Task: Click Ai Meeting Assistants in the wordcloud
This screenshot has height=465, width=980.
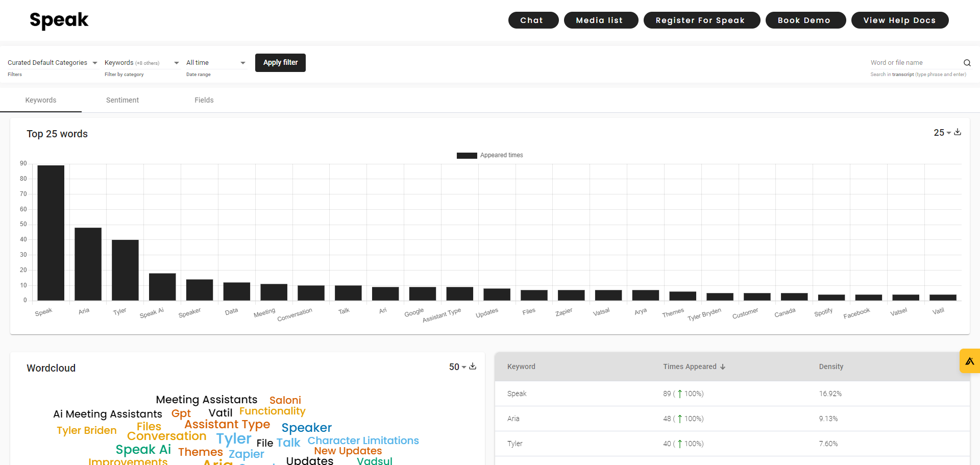Action: pyautogui.click(x=108, y=414)
